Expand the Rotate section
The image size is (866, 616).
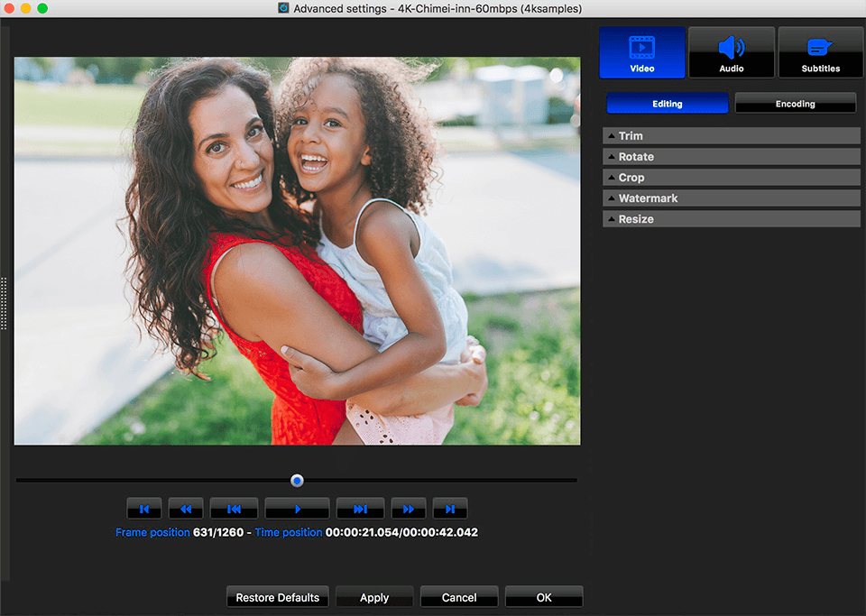[731, 156]
